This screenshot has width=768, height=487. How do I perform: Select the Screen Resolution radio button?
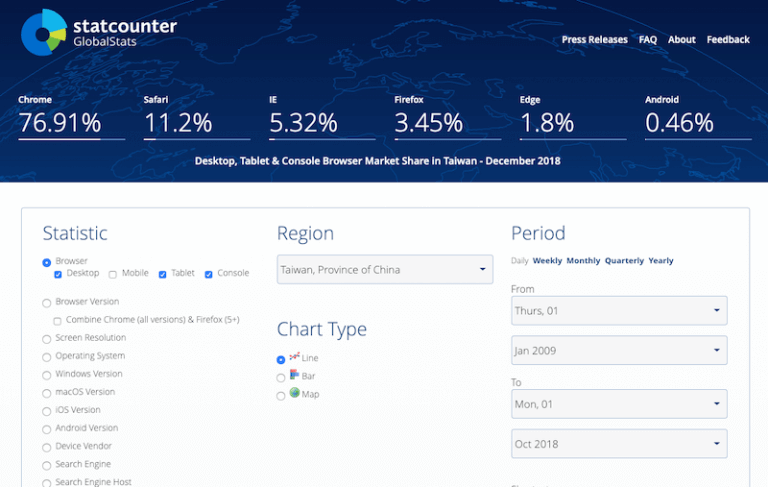47,339
